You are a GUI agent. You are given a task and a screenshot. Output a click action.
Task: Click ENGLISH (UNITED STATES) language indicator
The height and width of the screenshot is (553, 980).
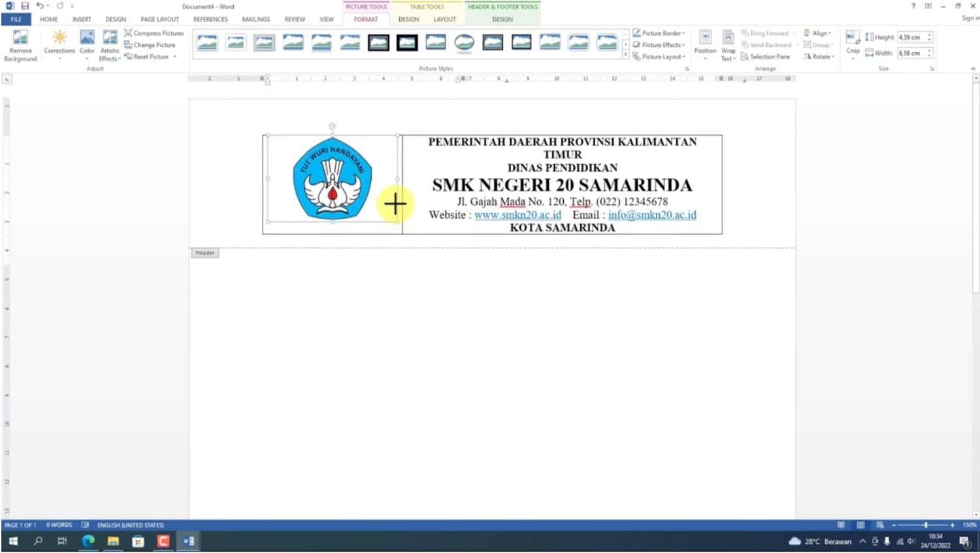pos(131,525)
